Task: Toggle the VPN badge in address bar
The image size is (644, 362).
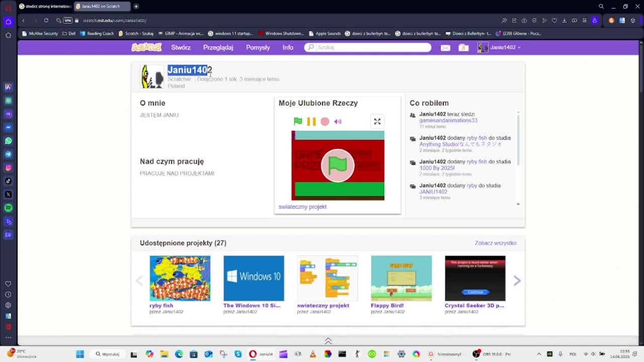Action: [67, 21]
